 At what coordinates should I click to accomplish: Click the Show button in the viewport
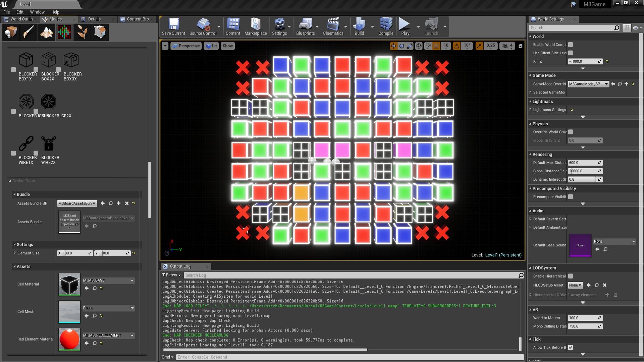228,46
